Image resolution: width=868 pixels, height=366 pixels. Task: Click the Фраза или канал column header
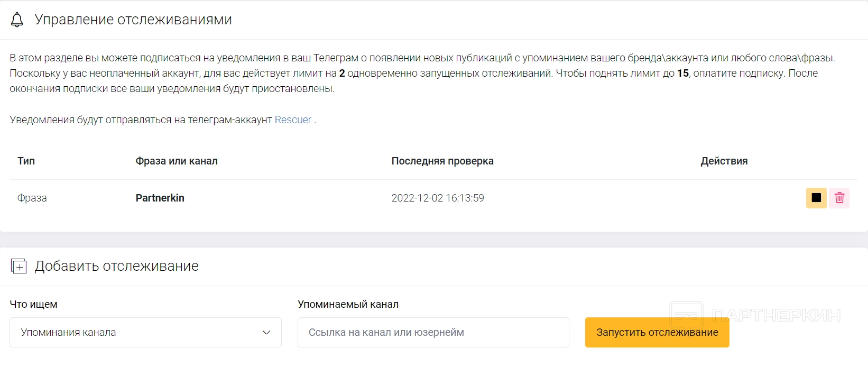tap(177, 161)
